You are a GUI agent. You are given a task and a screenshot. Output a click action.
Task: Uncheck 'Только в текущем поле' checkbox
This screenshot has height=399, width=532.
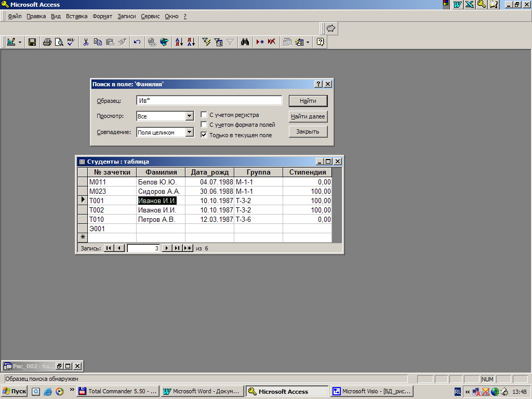click(x=204, y=135)
